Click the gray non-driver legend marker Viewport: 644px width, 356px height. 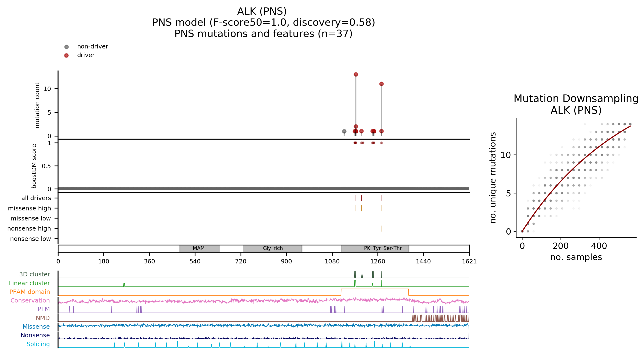click(66, 47)
